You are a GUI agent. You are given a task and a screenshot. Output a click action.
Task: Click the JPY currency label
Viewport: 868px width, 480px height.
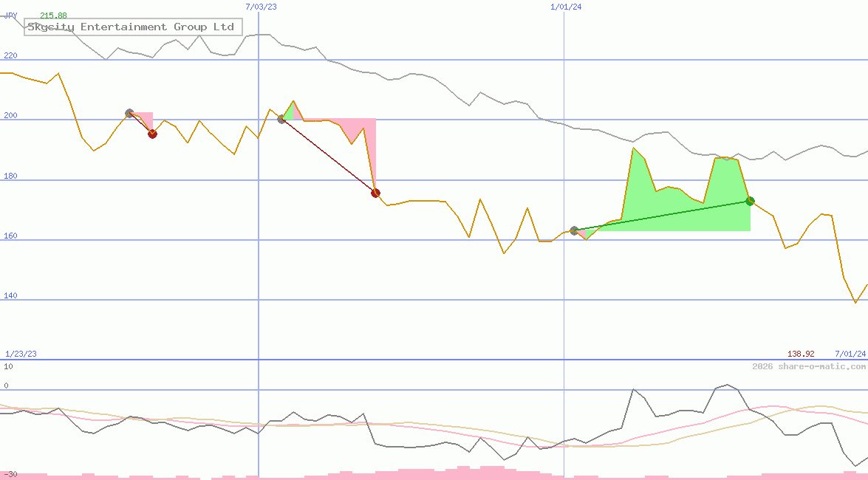tap(10, 16)
